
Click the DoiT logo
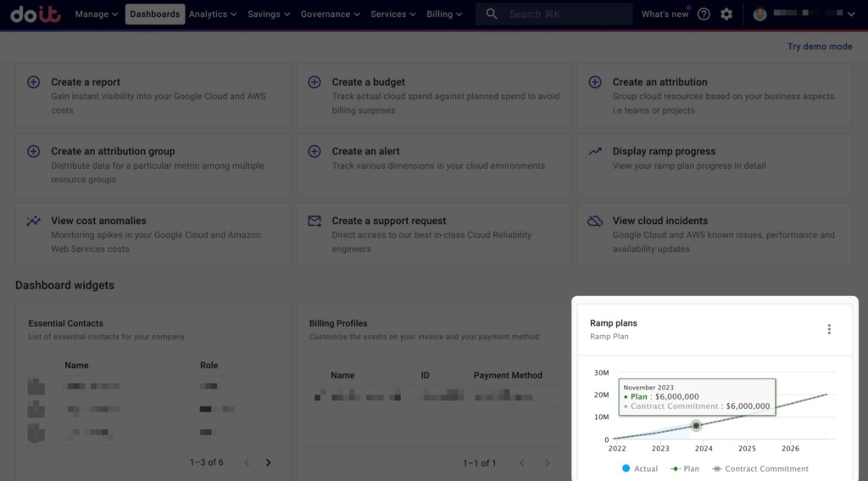point(35,14)
